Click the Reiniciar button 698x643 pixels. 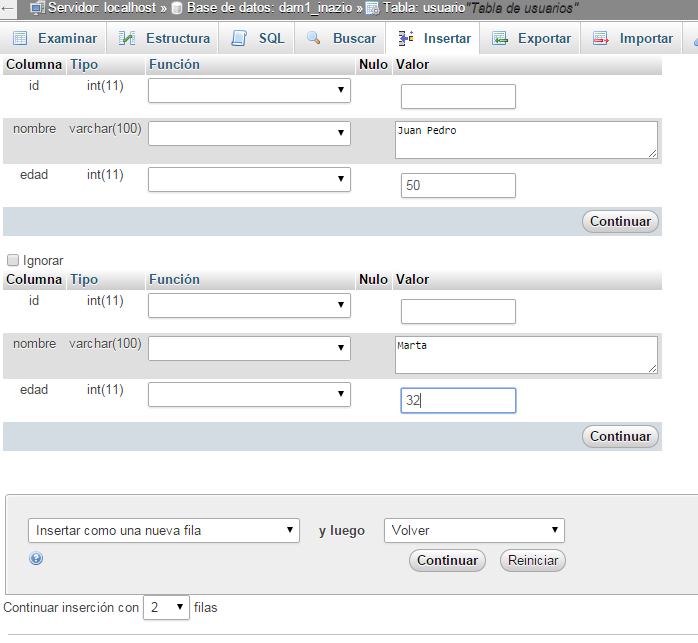point(533,560)
